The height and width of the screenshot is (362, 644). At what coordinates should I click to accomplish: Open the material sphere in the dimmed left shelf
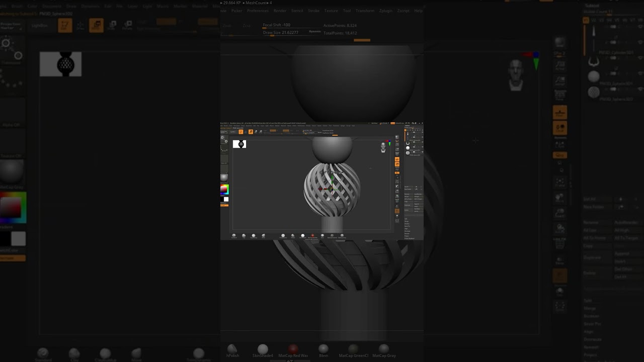click(12, 173)
